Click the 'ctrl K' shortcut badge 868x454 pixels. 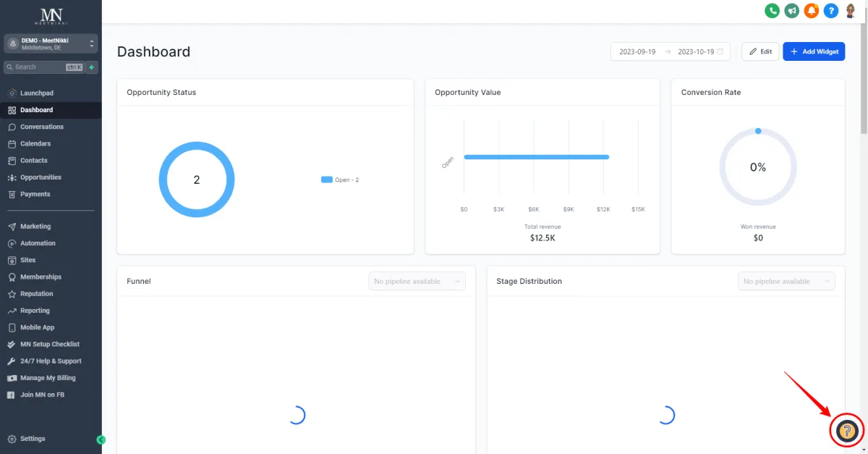(74, 67)
